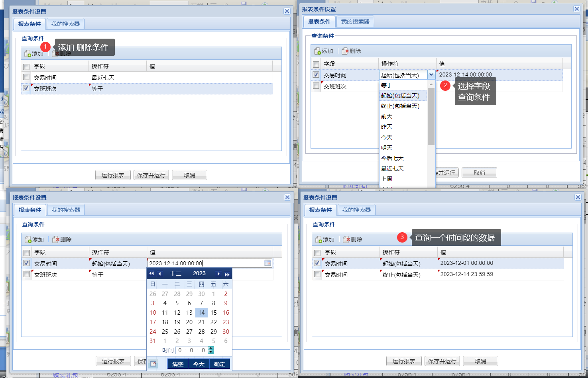The width and height of the screenshot is (588, 378).
Task: Click calendar icon inside the date input field
Action: (x=267, y=263)
